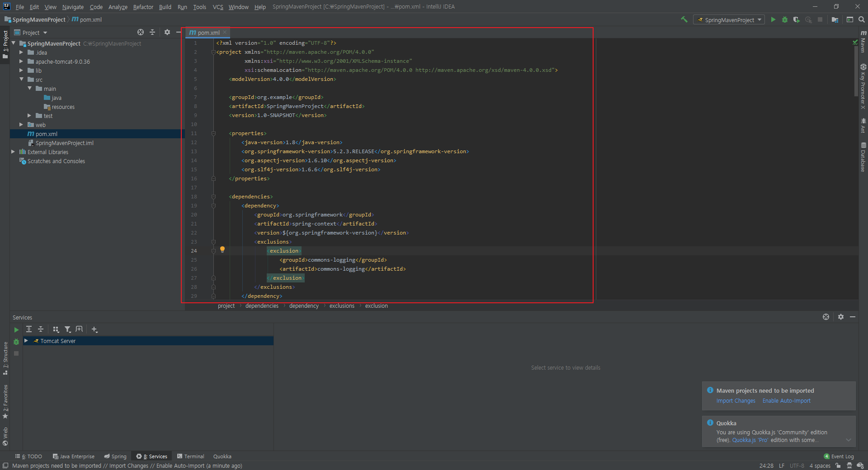Click Import Changes link

pos(736,401)
